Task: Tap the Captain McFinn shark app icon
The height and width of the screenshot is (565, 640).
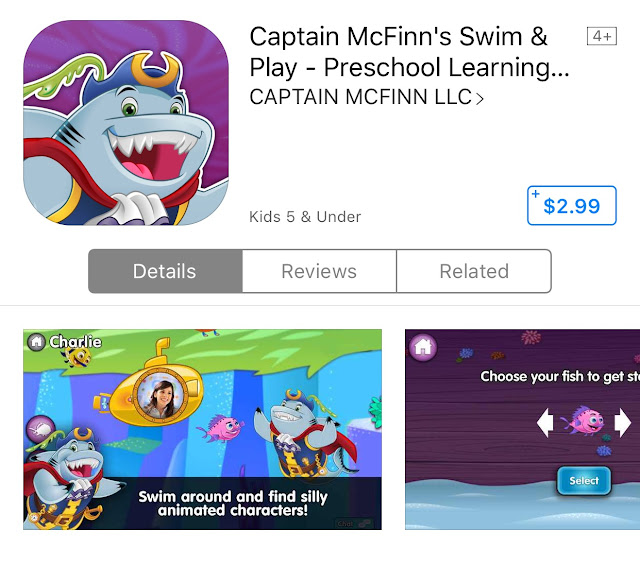Action: (x=126, y=122)
